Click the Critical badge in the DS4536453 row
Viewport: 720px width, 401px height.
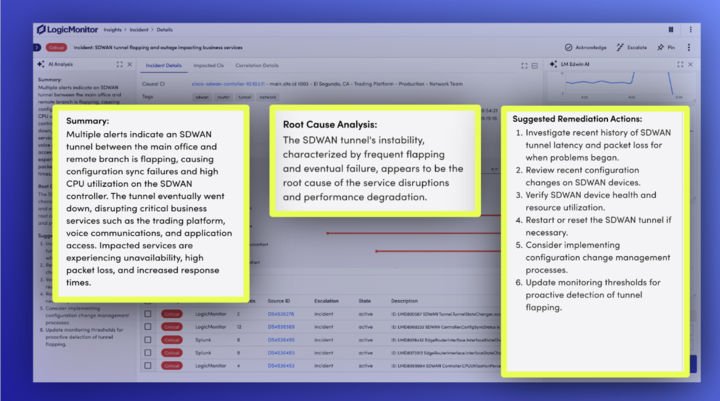pos(172,366)
